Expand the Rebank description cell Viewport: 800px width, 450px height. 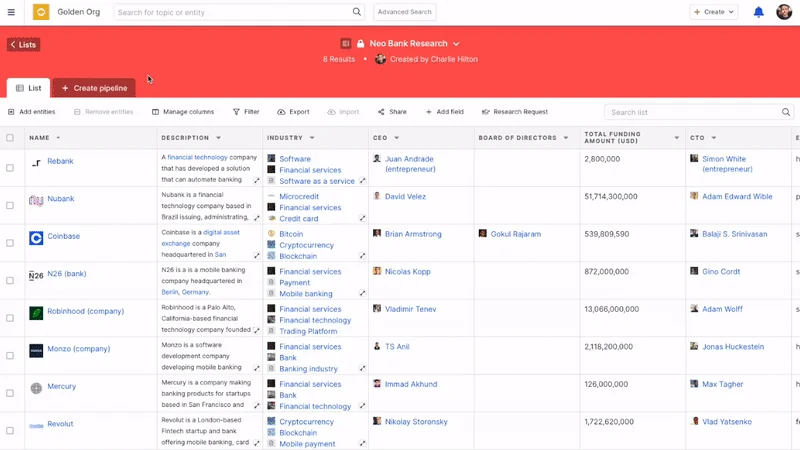(257, 181)
